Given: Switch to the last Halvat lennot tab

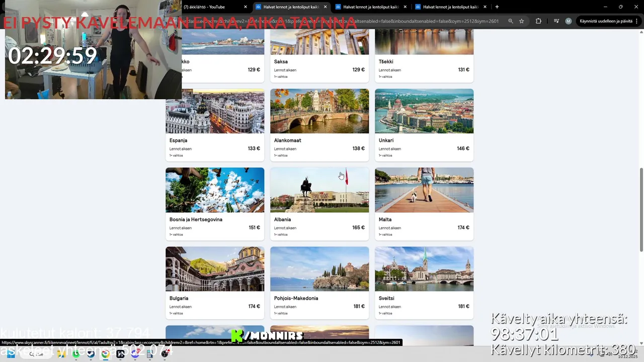Looking at the screenshot, I should coord(450,7).
